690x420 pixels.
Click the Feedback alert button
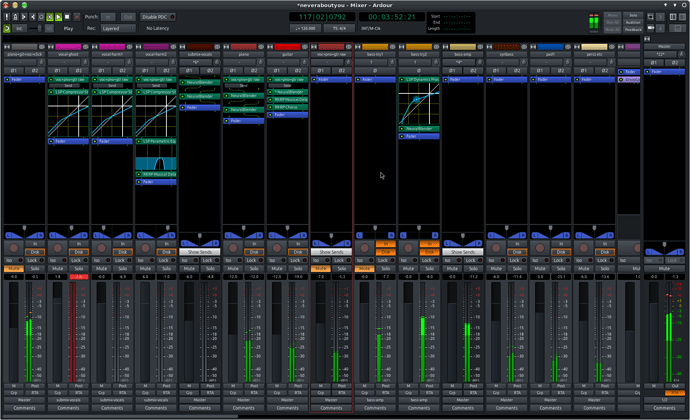633,29
